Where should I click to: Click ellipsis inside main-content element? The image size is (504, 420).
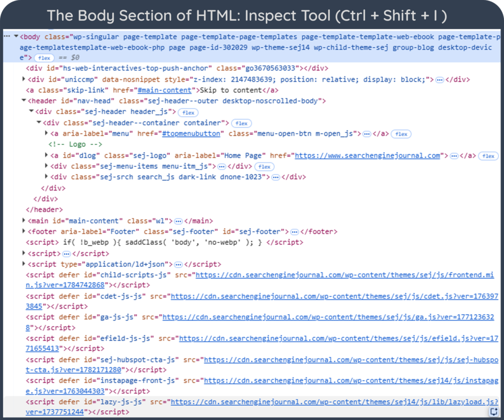(x=178, y=221)
